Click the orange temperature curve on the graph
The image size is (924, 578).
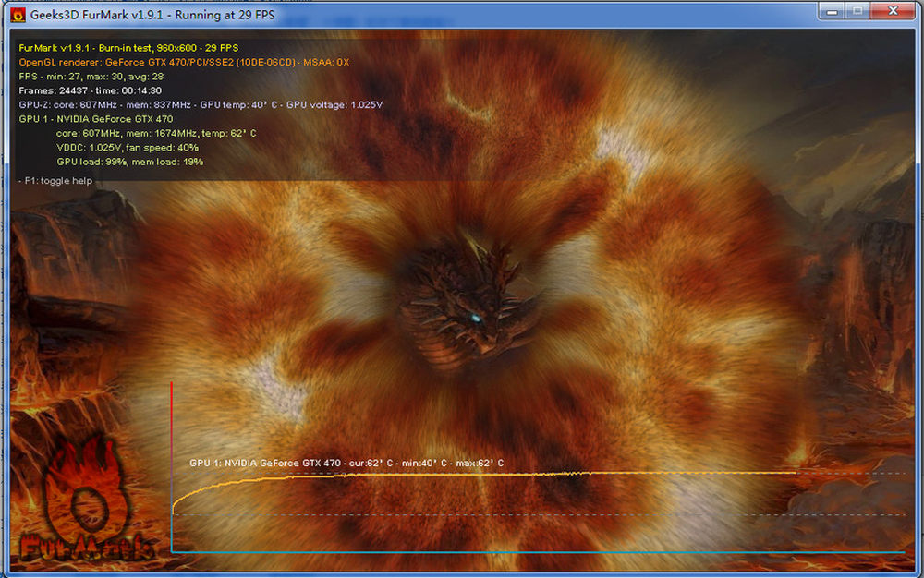483,474
